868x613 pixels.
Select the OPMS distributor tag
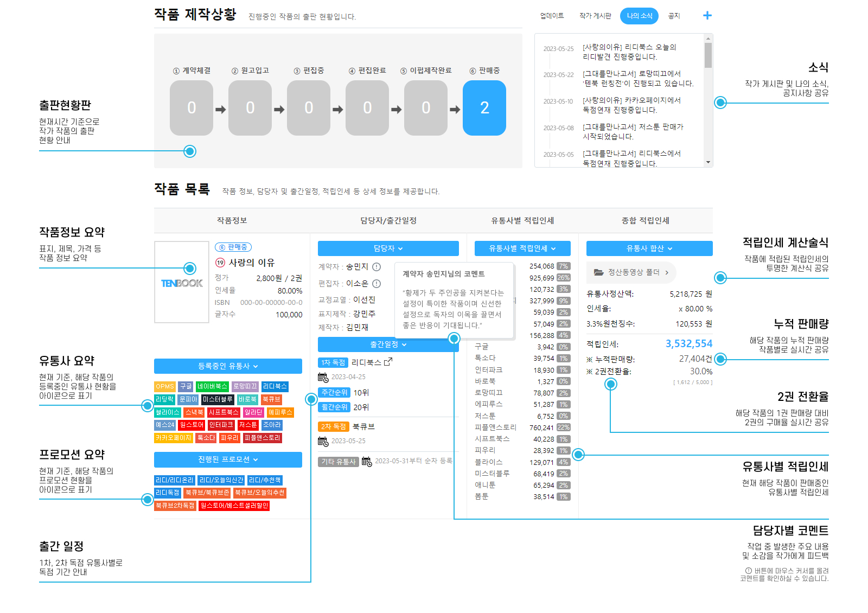click(x=165, y=387)
